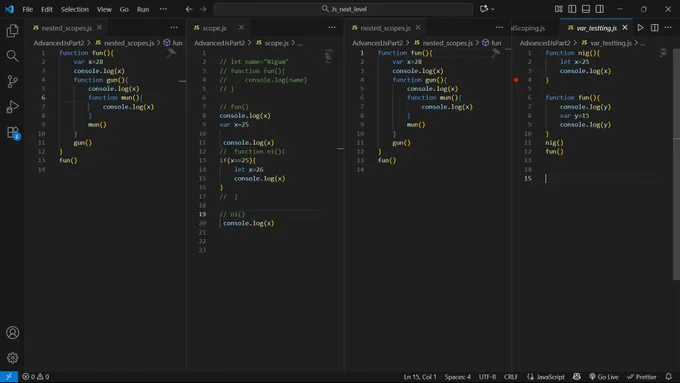Open the Copilot dropdown arrow
The height and width of the screenshot is (383, 680).
[493, 9]
